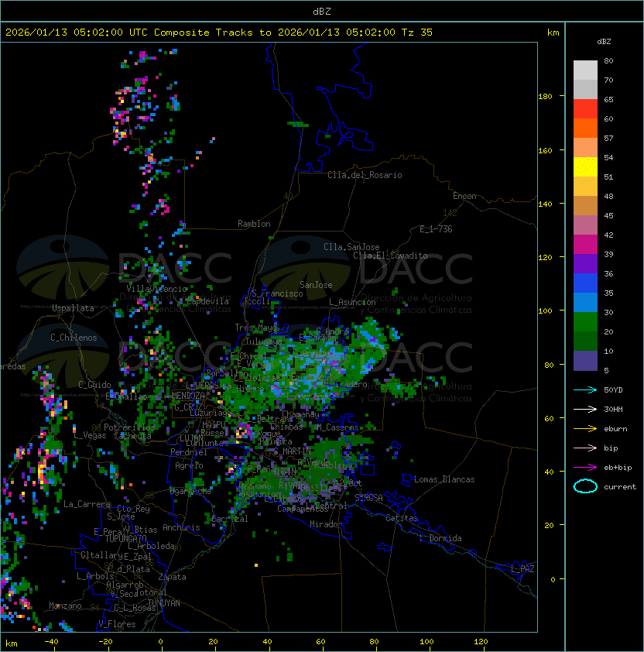Pick the dark green 10–20 dBZ swatch
Image resolution: width=644 pixels, height=652 pixels.
585,341
